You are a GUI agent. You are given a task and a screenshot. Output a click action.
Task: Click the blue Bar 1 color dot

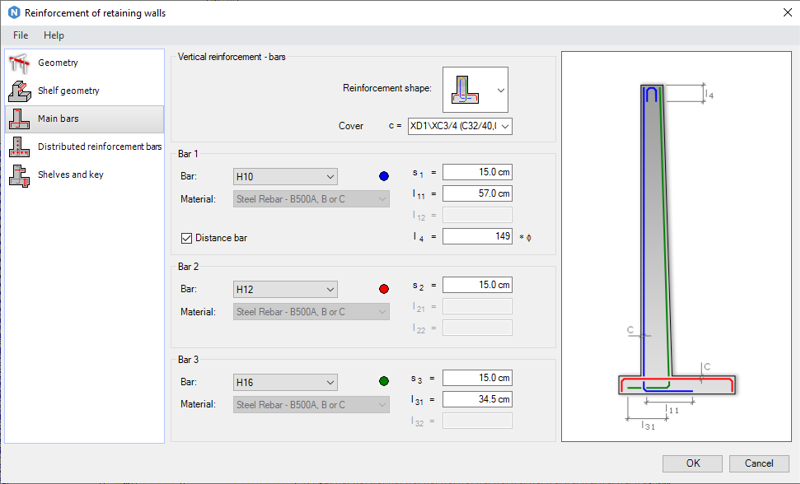(384, 177)
